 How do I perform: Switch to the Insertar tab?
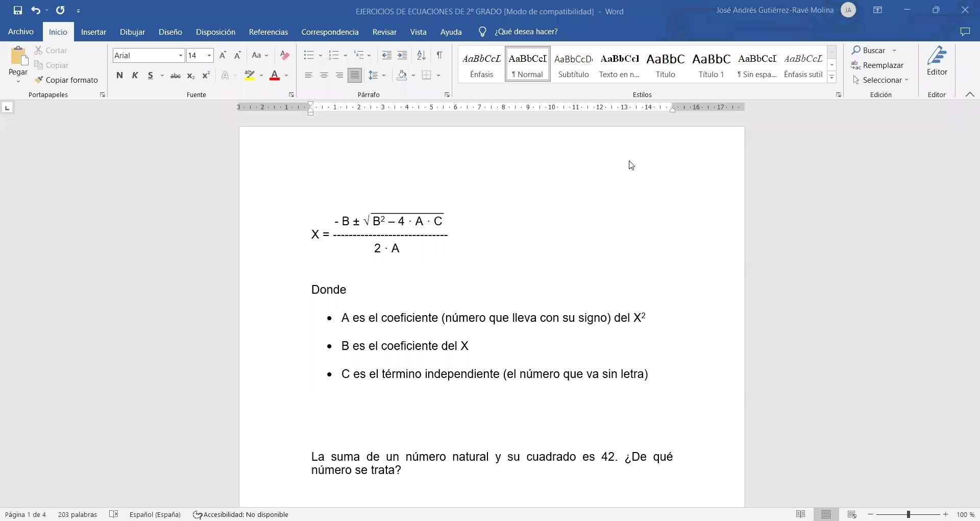tap(93, 32)
